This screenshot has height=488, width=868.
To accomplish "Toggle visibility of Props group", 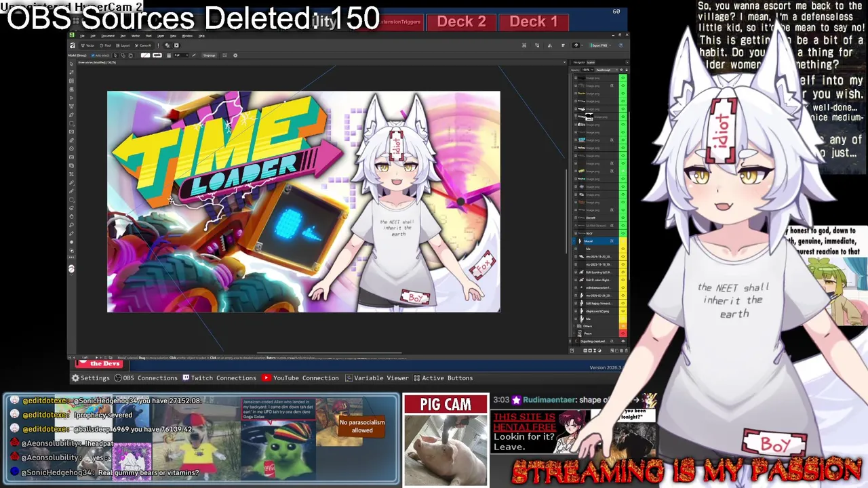I will pyautogui.click(x=623, y=333).
